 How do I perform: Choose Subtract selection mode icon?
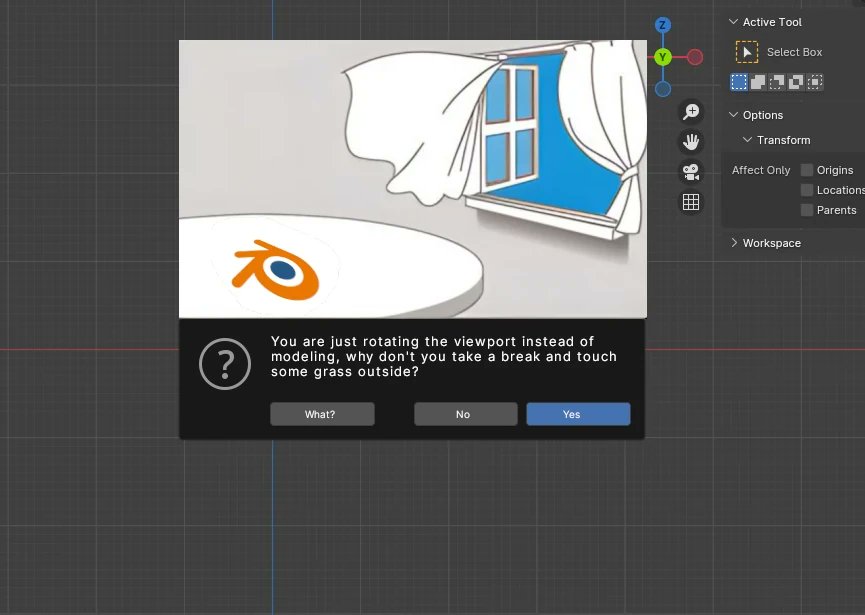(777, 82)
